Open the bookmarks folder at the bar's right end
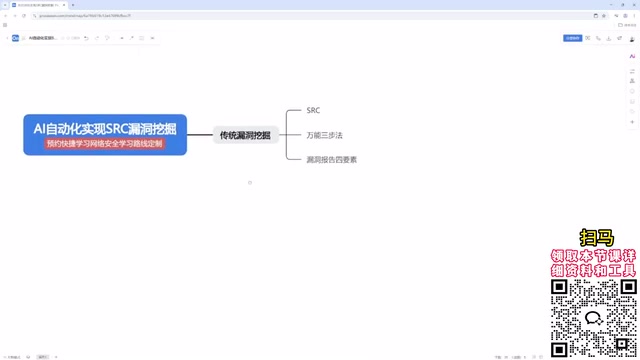Screen dimensions: 640x360 (x=627, y=25)
